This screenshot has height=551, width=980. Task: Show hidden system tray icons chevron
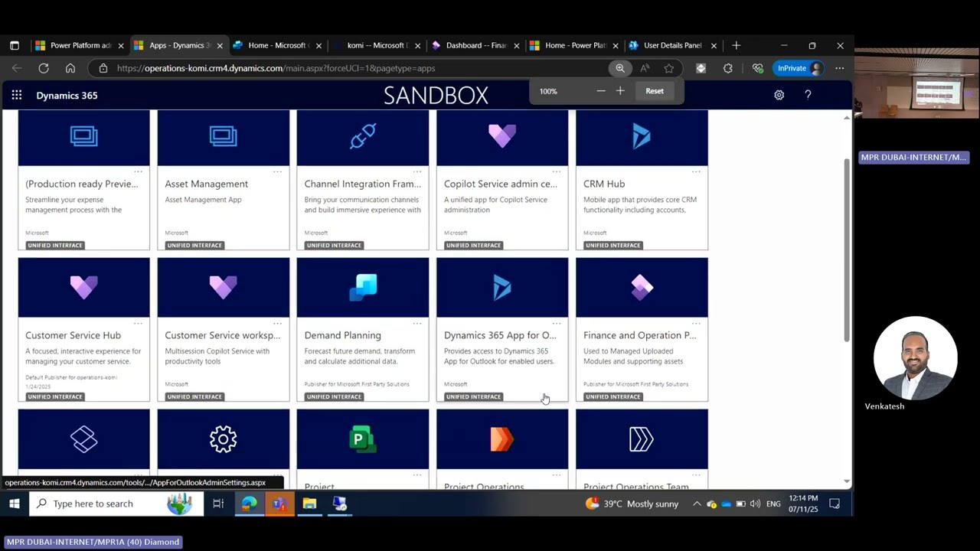(x=696, y=504)
